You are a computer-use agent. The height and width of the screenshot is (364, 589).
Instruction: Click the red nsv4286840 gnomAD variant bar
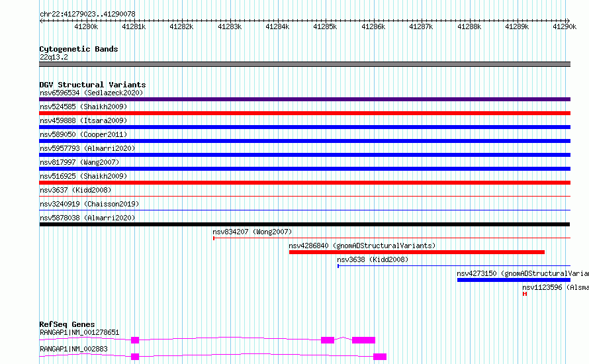click(x=417, y=252)
